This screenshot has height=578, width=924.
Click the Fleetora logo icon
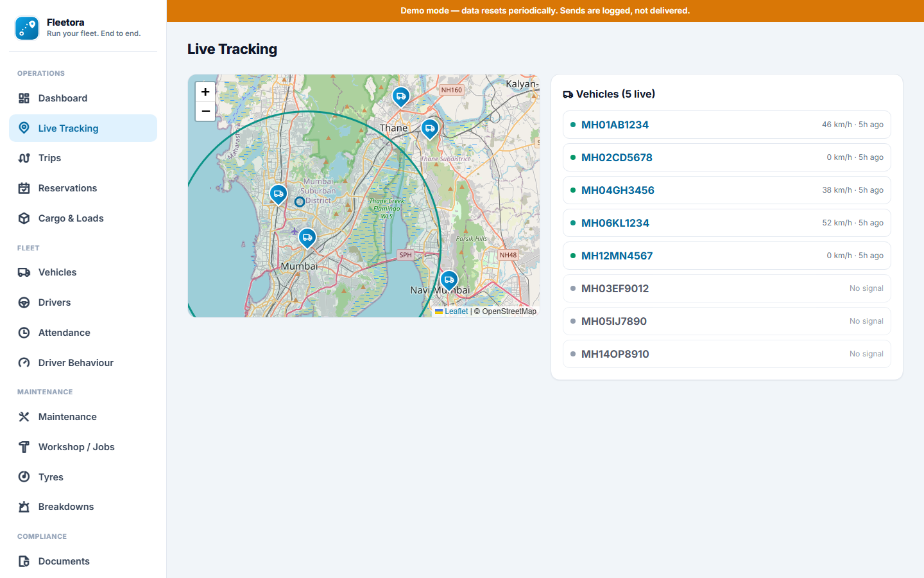(x=27, y=28)
